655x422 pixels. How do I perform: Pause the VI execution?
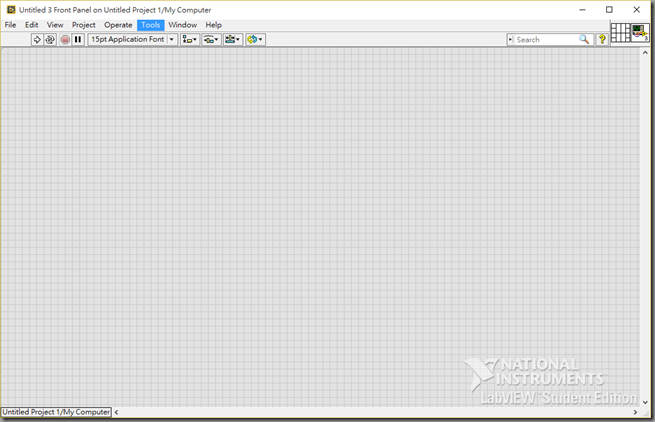coord(78,40)
